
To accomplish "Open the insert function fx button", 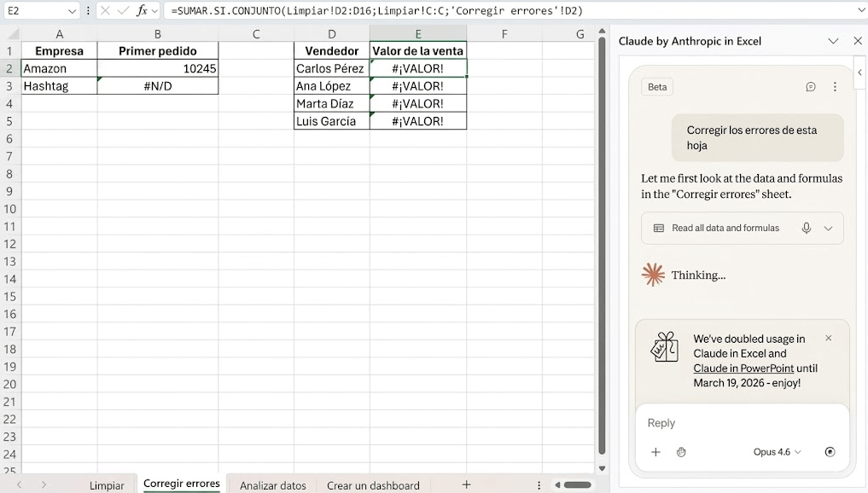I will (x=142, y=10).
